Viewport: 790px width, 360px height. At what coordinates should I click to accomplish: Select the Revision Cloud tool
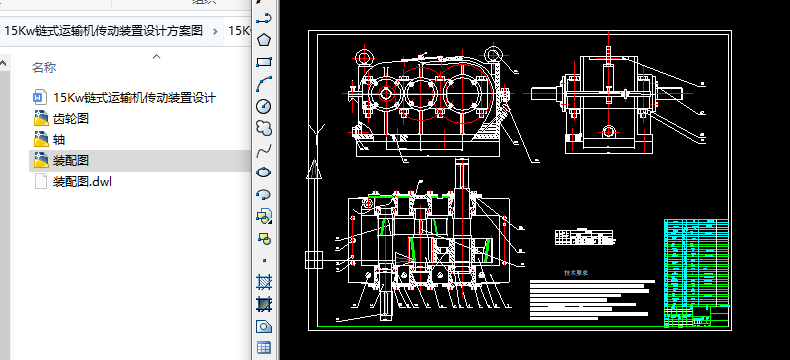(x=264, y=128)
